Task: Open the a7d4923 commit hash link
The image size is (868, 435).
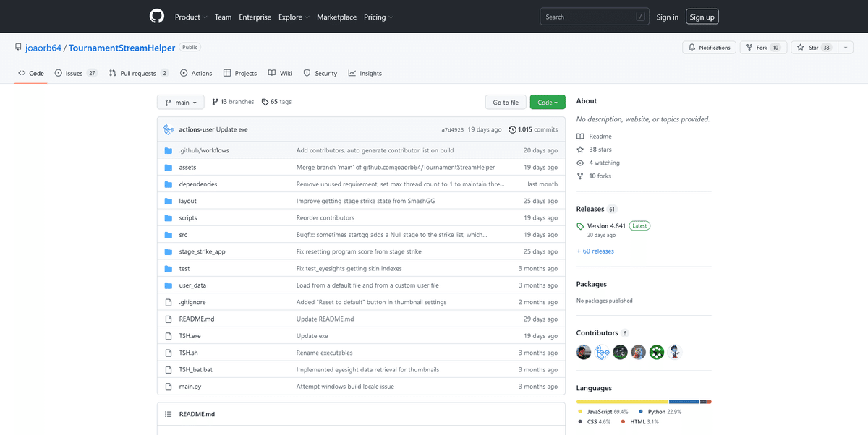Action: pyautogui.click(x=452, y=130)
